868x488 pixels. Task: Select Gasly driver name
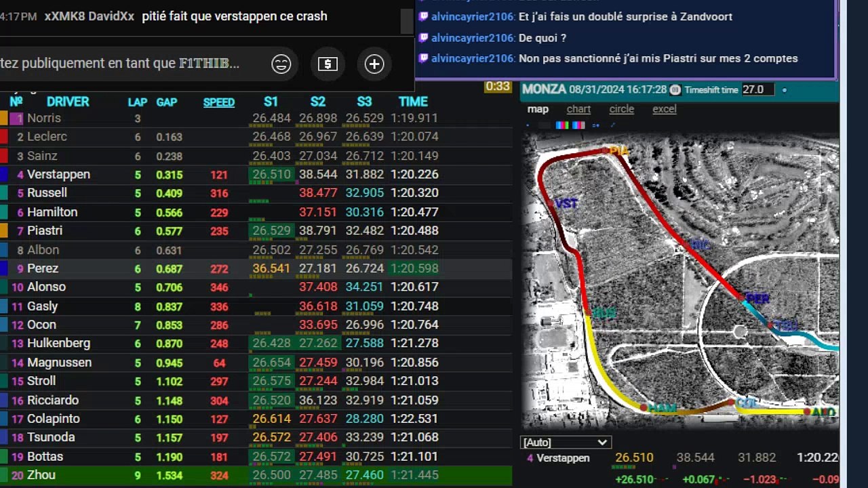tap(43, 306)
